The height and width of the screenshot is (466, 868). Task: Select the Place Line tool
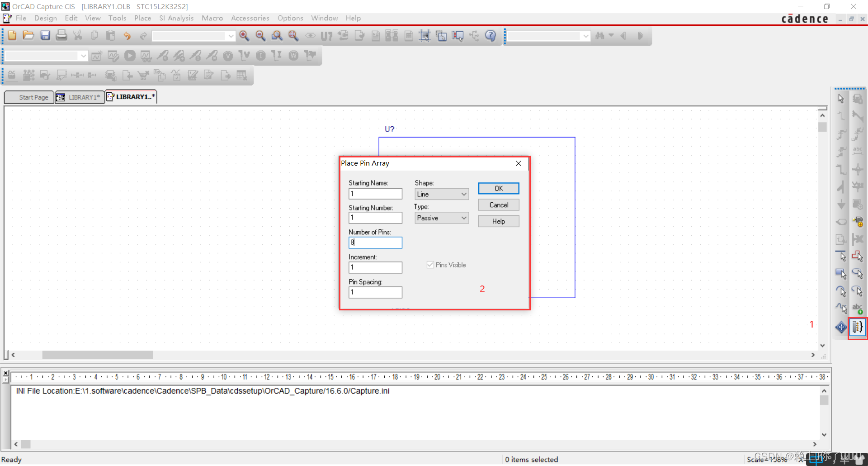841,257
